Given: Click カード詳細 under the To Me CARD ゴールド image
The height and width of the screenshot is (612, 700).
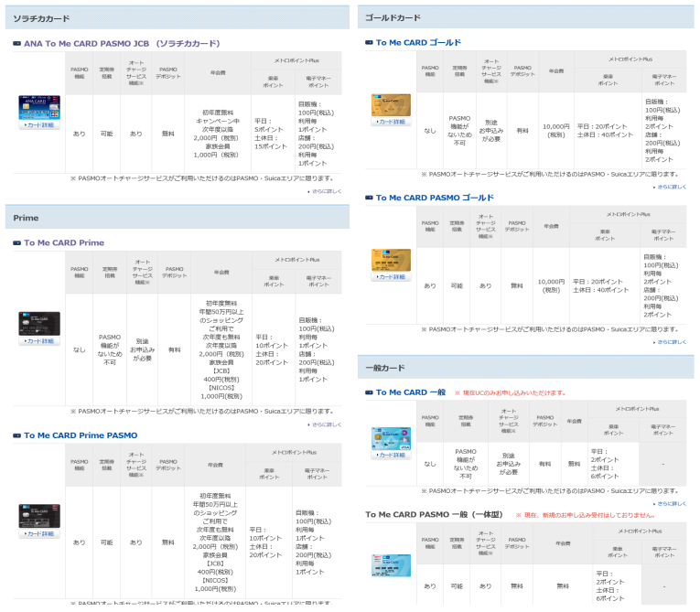Looking at the screenshot, I should tap(391, 122).
